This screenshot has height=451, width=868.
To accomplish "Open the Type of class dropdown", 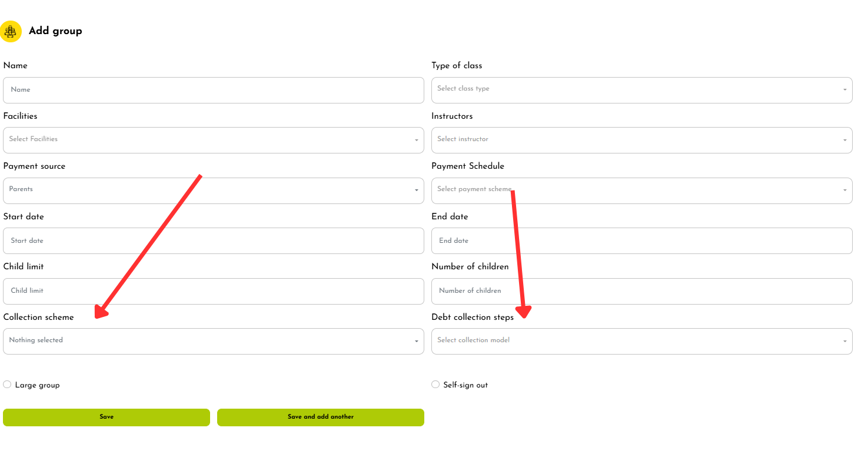I will pos(641,90).
